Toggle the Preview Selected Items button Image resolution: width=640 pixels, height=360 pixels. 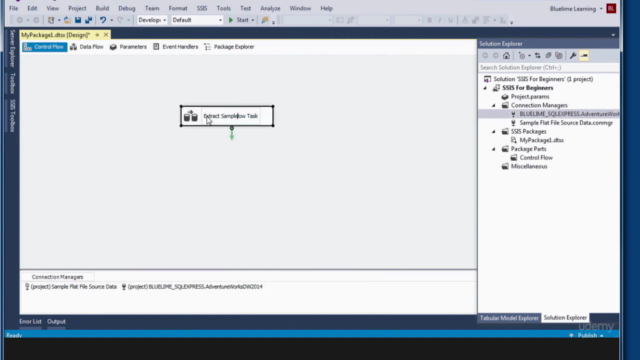584,56
